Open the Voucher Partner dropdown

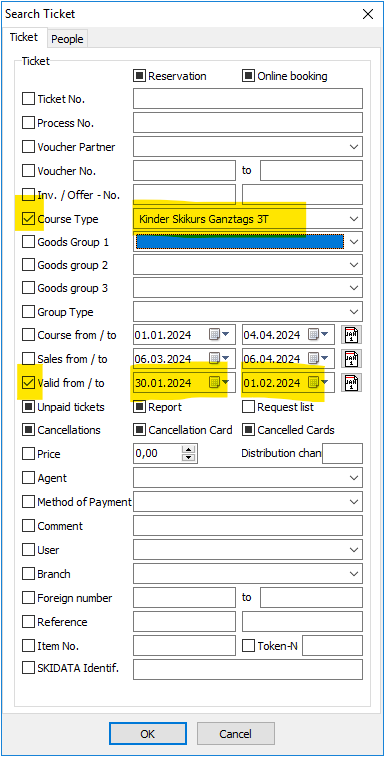(x=354, y=146)
